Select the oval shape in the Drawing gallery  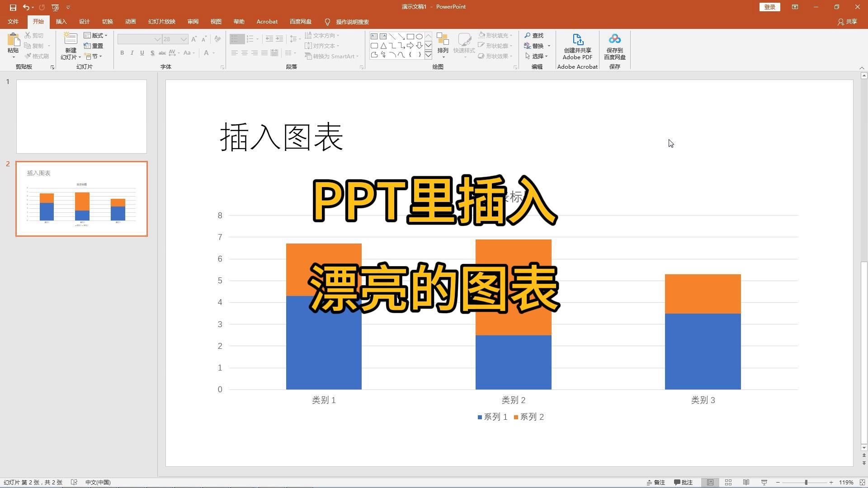coord(420,36)
